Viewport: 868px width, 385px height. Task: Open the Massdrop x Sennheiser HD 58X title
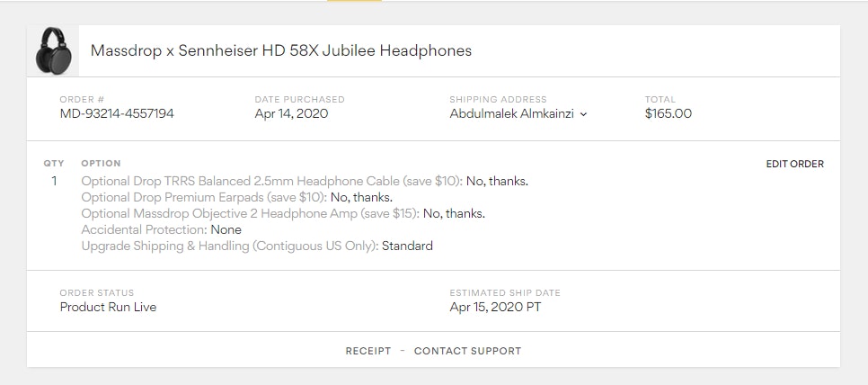click(x=280, y=50)
